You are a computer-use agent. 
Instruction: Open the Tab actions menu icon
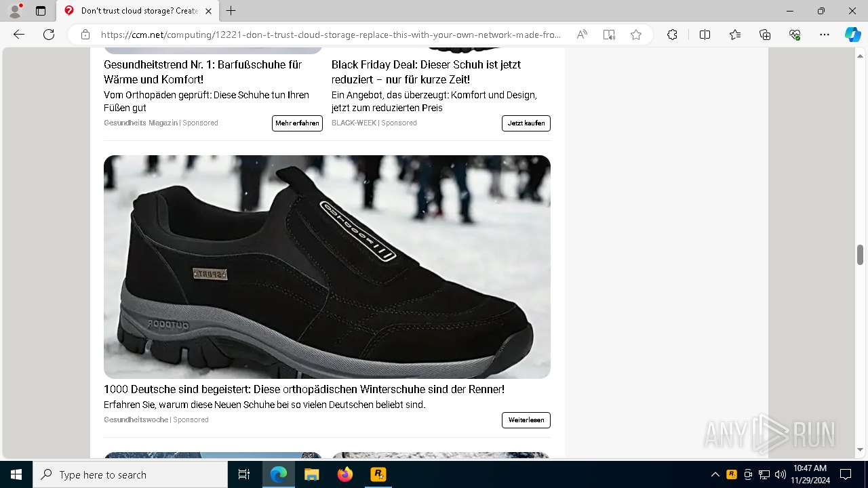click(41, 11)
